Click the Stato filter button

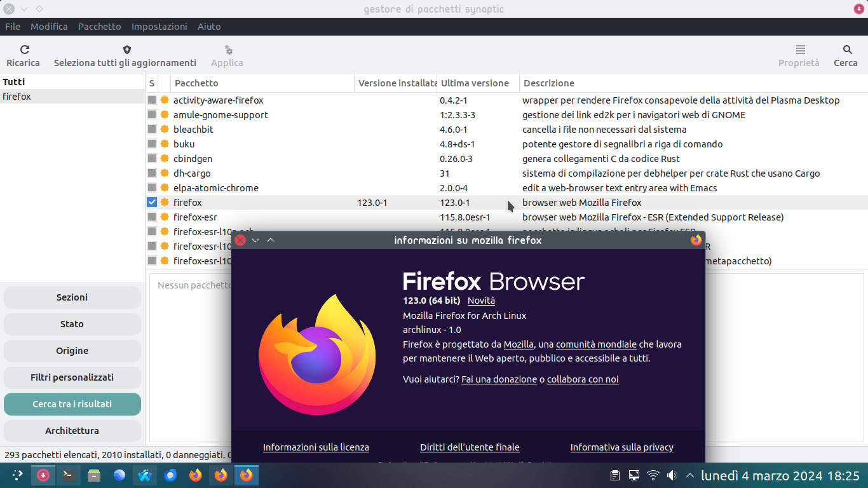tap(72, 324)
